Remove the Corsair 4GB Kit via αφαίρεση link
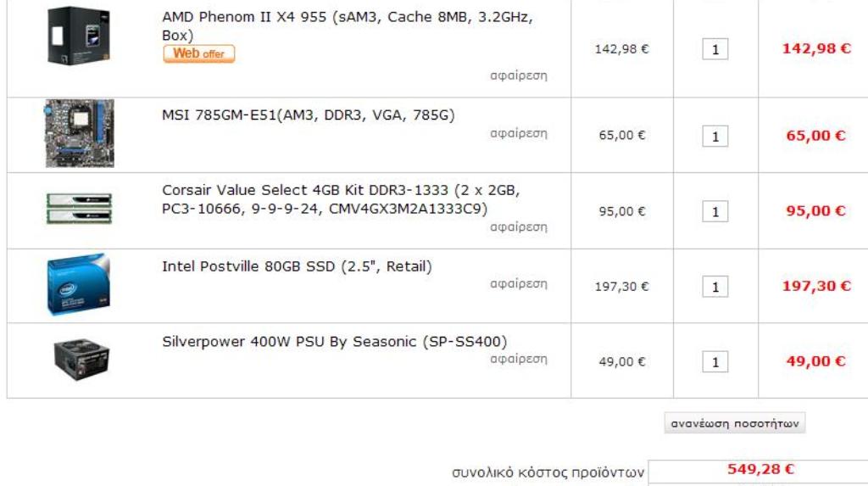868x486 pixels. tap(519, 226)
